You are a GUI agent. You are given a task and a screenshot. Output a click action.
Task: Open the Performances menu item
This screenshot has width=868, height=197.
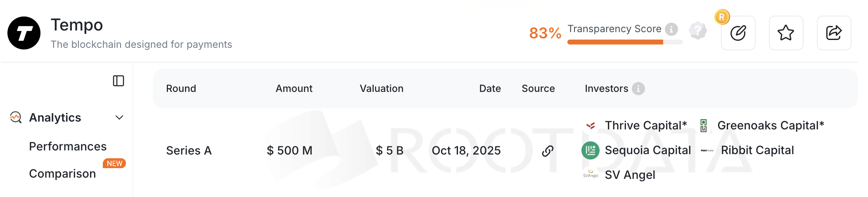tap(68, 146)
